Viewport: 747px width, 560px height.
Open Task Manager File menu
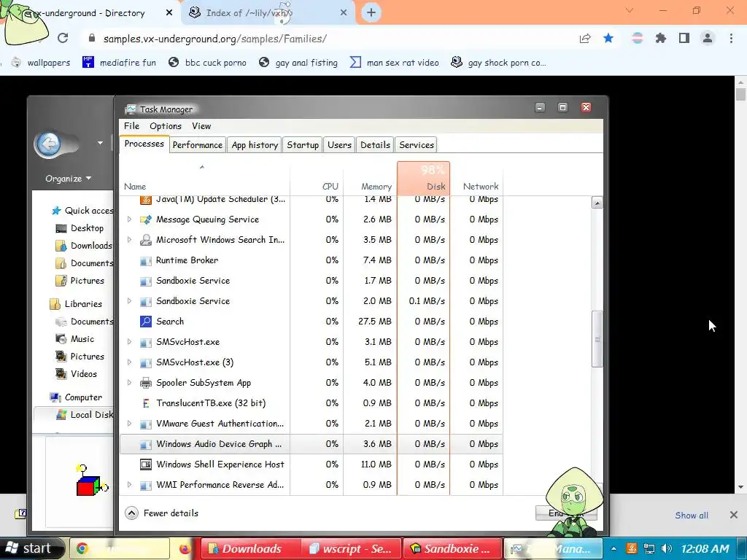[131, 126]
